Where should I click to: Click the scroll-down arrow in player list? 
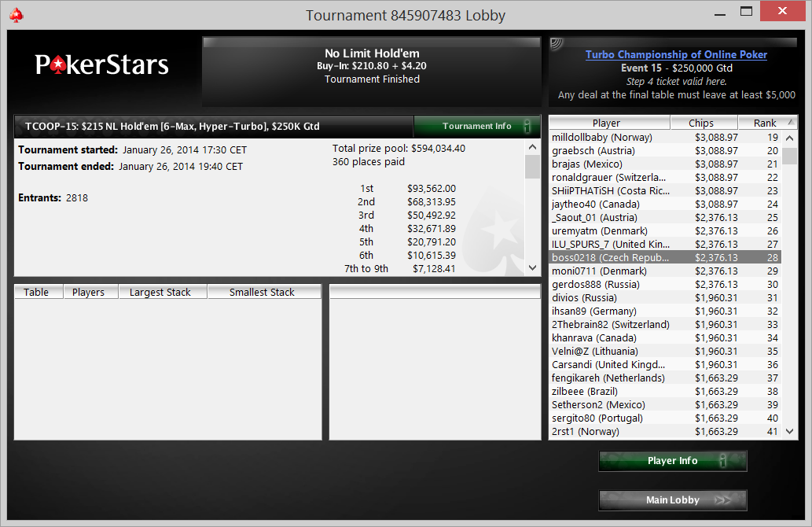pos(790,431)
